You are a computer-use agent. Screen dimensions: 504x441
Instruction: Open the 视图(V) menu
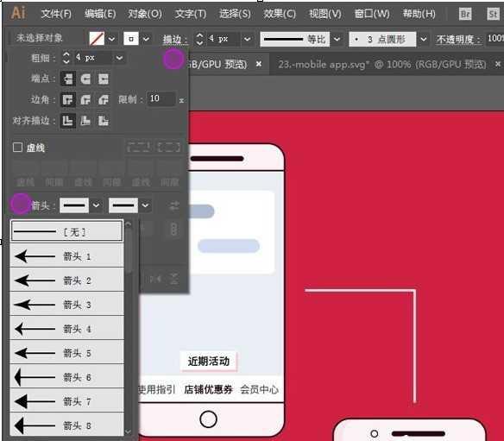pos(324,14)
